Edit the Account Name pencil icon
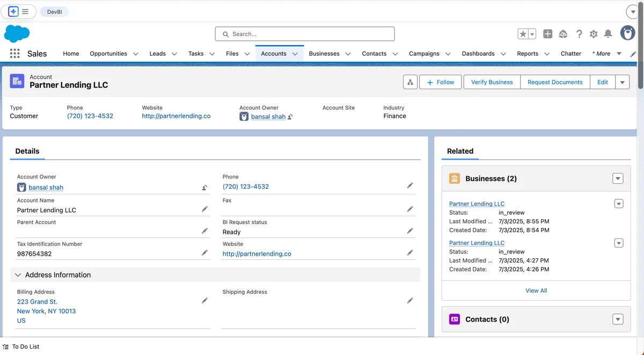This screenshot has width=644, height=355. pyautogui.click(x=204, y=209)
